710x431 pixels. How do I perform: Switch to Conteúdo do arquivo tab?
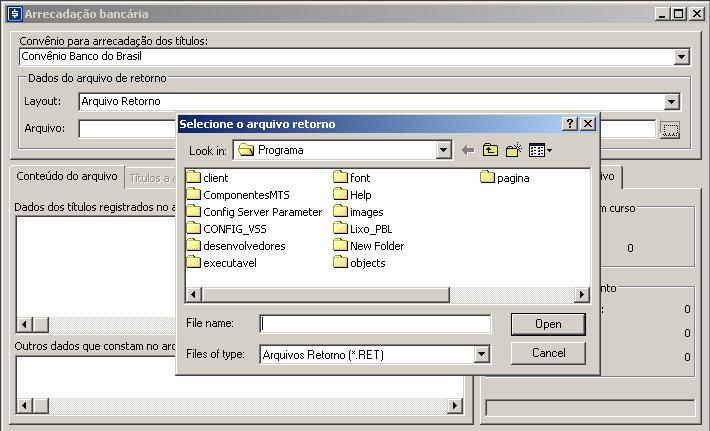pyautogui.click(x=67, y=176)
